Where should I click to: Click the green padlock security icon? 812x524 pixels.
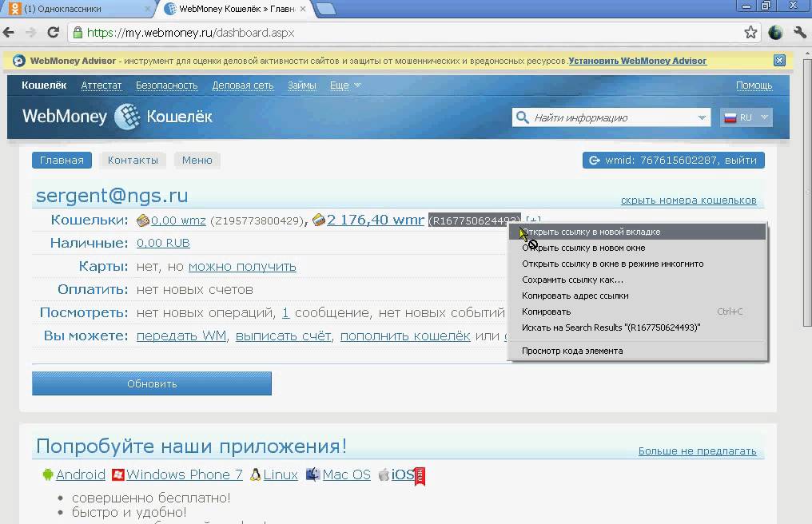click(78, 33)
